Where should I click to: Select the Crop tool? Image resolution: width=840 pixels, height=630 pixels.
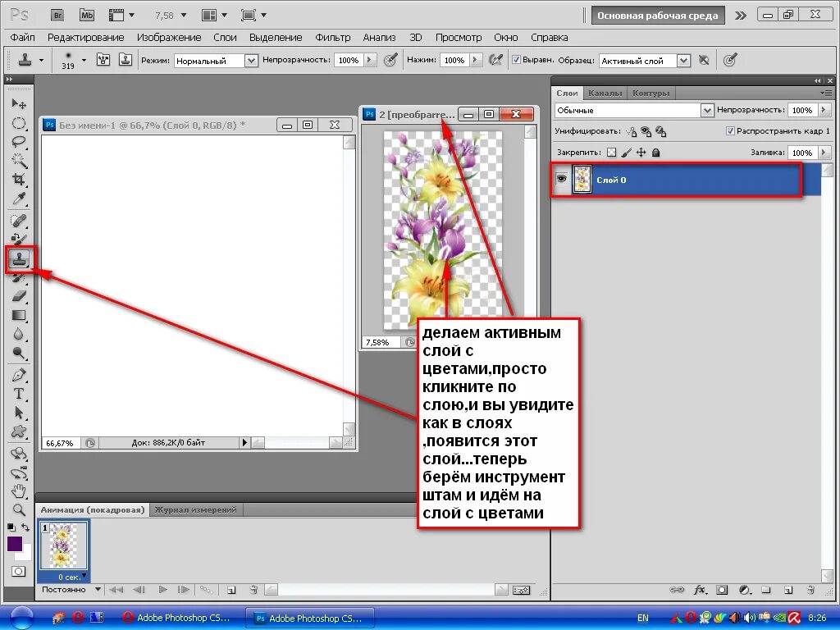(x=19, y=180)
